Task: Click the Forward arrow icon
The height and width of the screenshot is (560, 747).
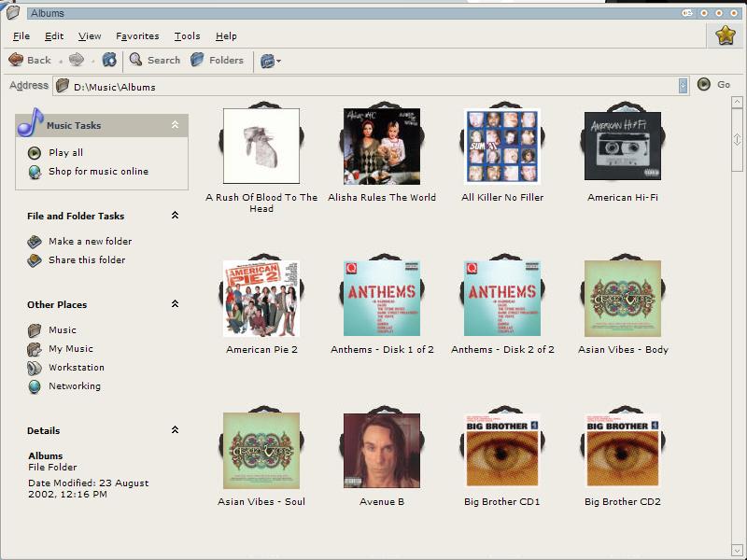Action: click(77, 60)
